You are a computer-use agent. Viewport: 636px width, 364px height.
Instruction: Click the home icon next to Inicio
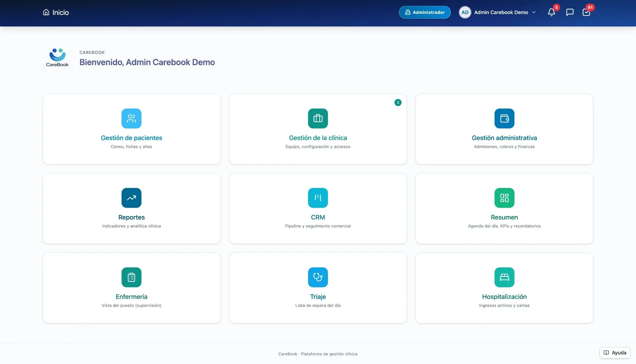[46, 12]
